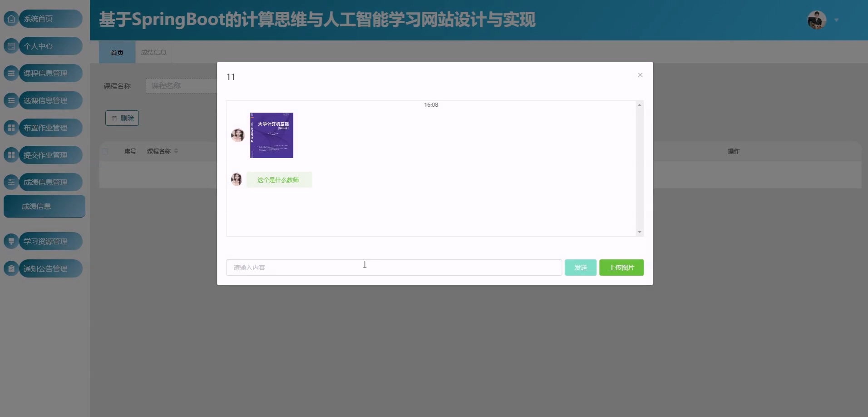
Task: Toggle the select-all checkbox in table header
Action: (105, 151)
